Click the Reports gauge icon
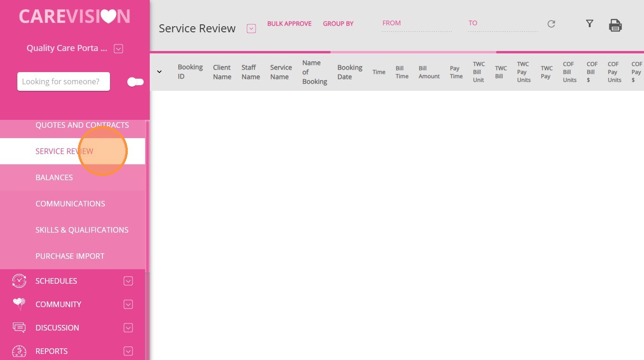 19,351
